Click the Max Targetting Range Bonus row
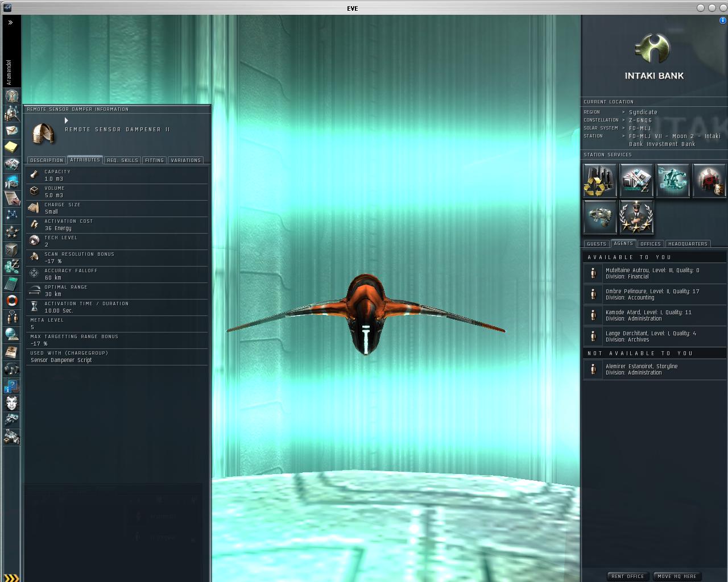Screen dimensions: 728x582 [x=117, y=340]
